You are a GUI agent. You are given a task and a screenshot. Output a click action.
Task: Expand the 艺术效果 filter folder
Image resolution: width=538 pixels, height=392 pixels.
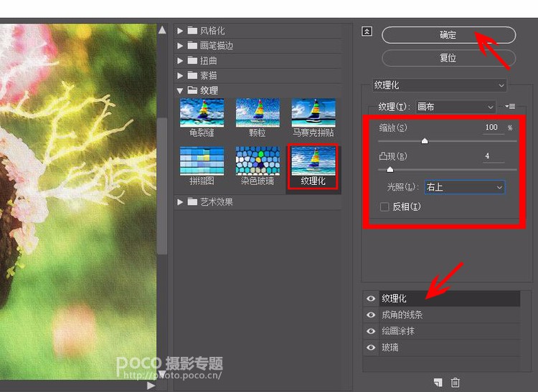(x=180, y=202)
